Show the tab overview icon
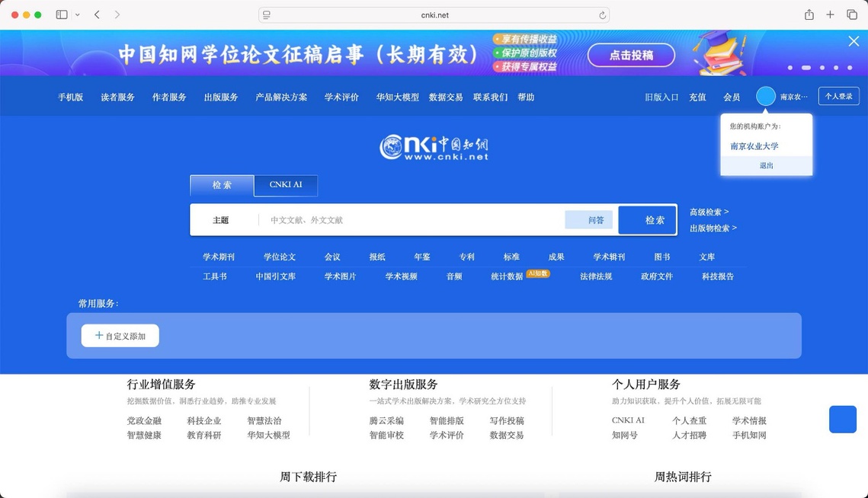868x498 pixels. 852,14
